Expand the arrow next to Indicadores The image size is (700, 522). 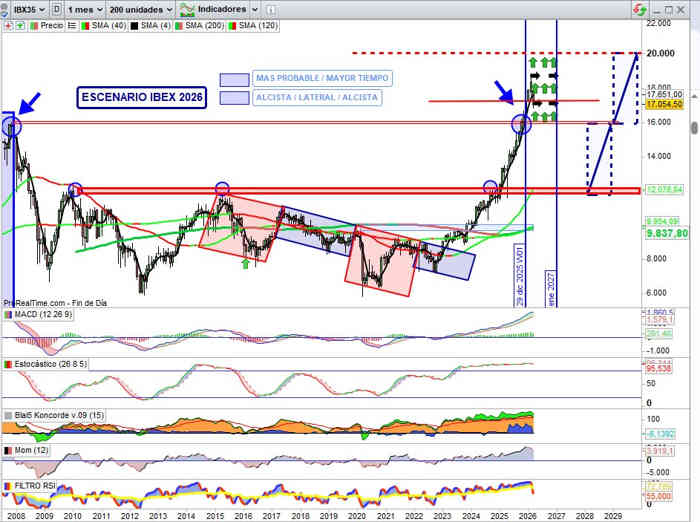click(253, 8)
